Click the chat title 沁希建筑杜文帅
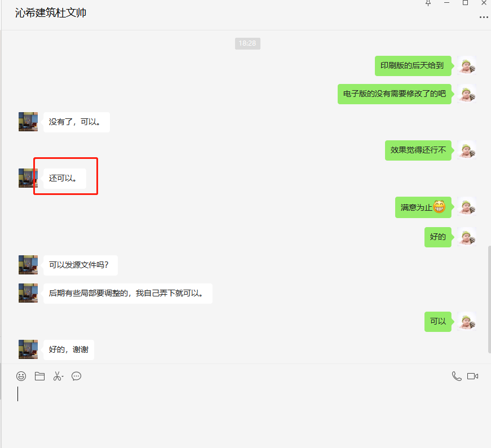The width and height of the screenshot is (491, 448). tap(51, 12)
